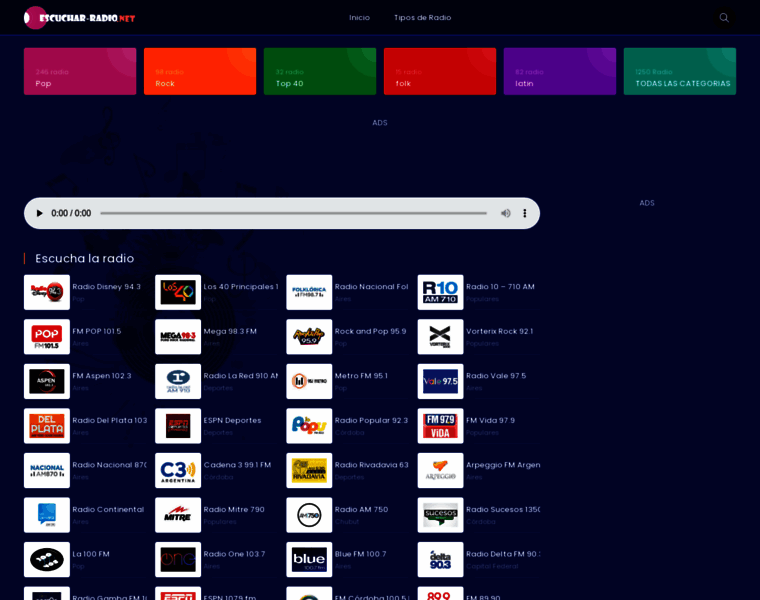Open Radio Vale 97.5 link
Image resolution: width=760 pixels, height=600 pixels.
496,376
